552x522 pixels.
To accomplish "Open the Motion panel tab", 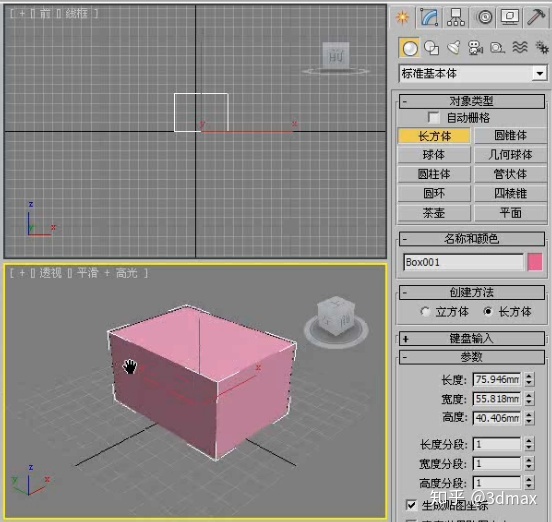I will point(484,17).
